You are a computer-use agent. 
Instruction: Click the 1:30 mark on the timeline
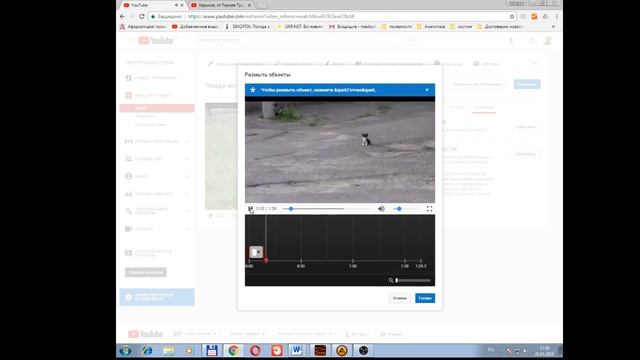coord(404,266)
